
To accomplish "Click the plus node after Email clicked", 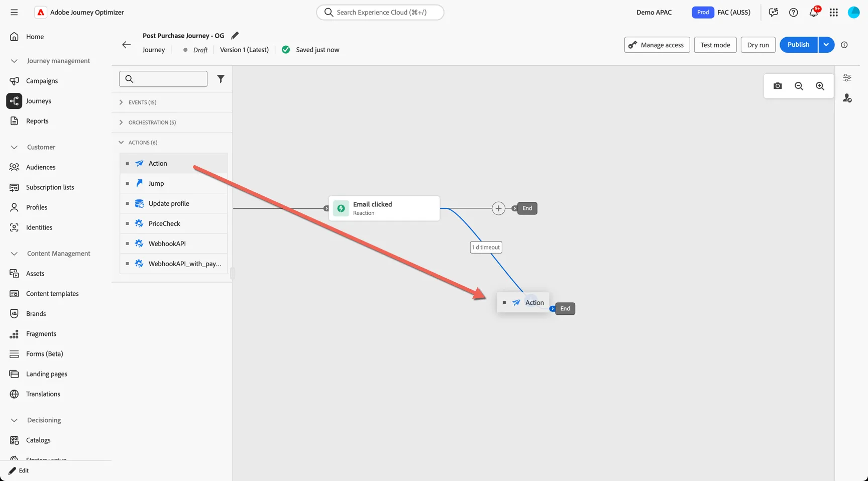I will pyautogui.click(x=498, y=208).
